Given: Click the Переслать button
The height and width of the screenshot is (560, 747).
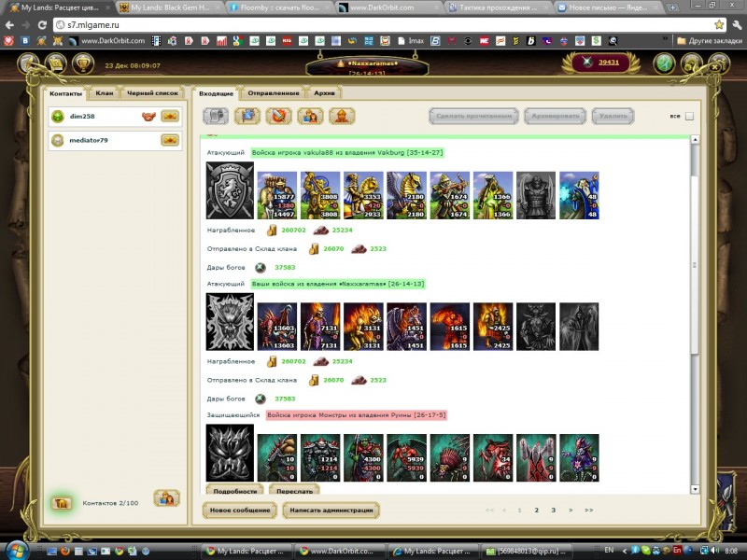Looking at the screenshot, I should pos(294,490).
